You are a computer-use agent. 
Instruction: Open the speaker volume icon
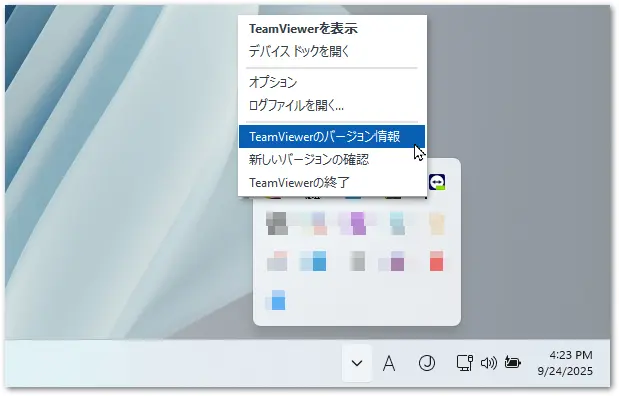pos(489,363)
